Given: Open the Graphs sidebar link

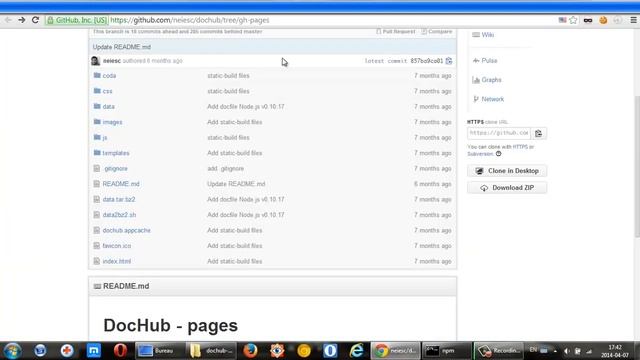Looking at the screenshot, I should (x=491, y=80).
